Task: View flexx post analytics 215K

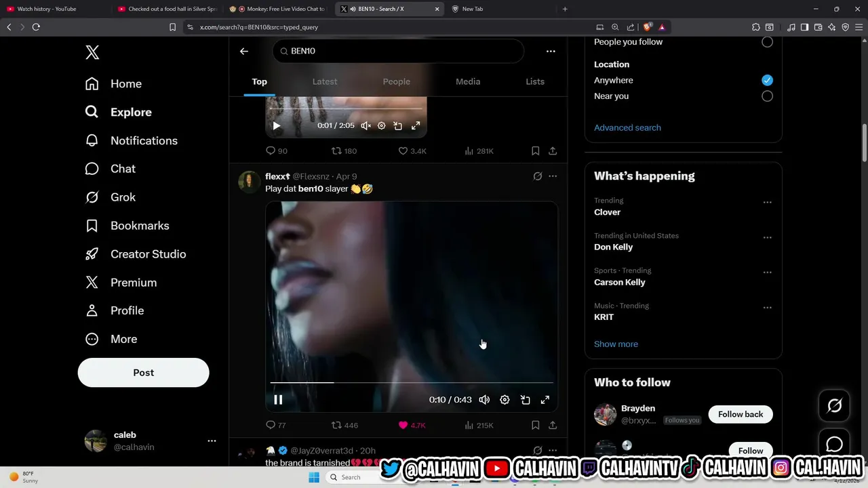Action: tap(479, 426)
